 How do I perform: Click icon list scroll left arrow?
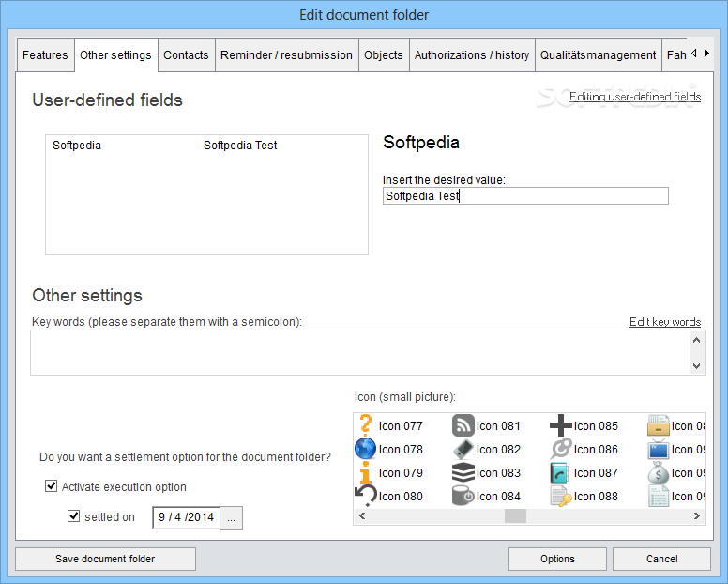coord(363,515)
